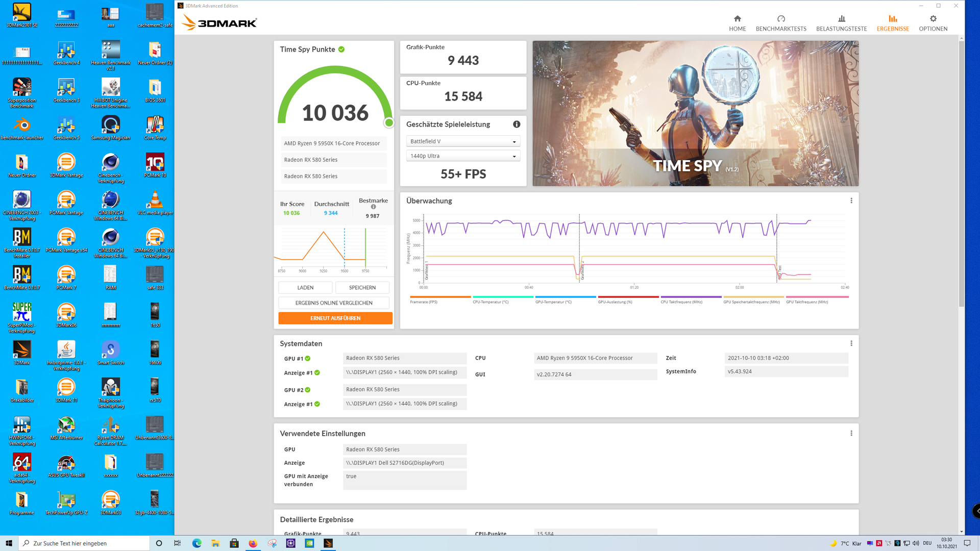
Task: Open BELASTUNGSTESTE tab
Action: click(841, 23)
